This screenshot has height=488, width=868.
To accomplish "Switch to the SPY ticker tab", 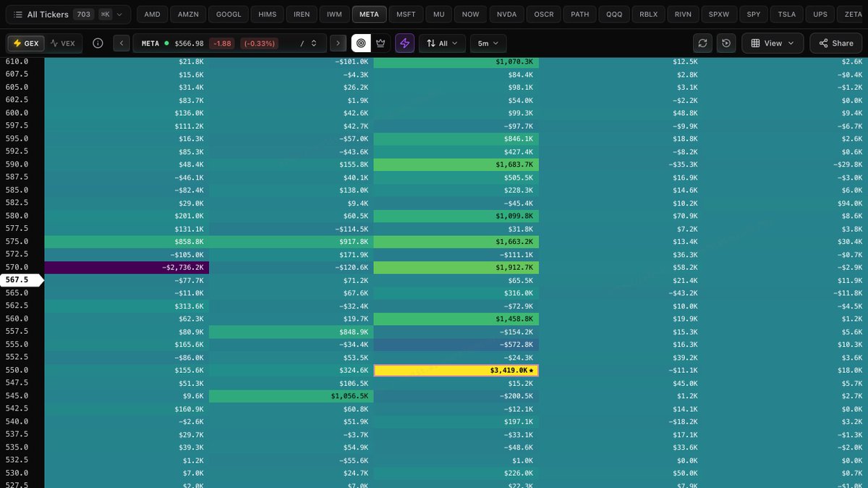I will 754,14.
